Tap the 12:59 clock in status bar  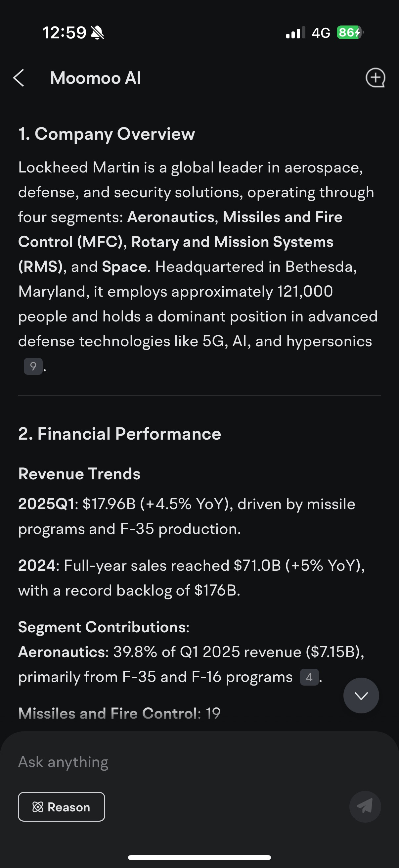tap(64, 33)
